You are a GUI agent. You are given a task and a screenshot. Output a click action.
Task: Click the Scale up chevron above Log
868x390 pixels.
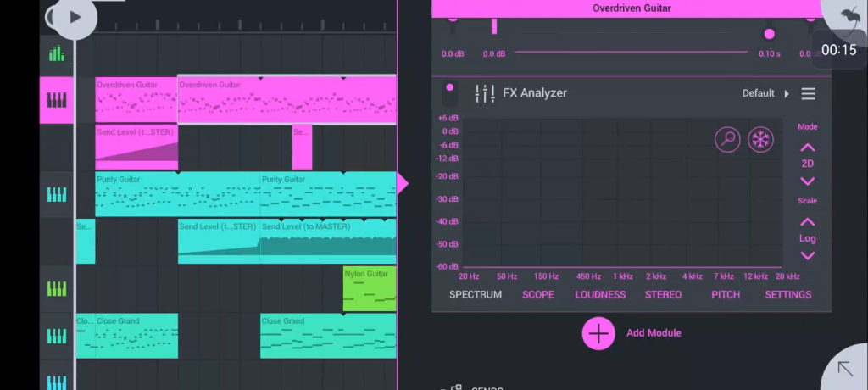[808, 222]
